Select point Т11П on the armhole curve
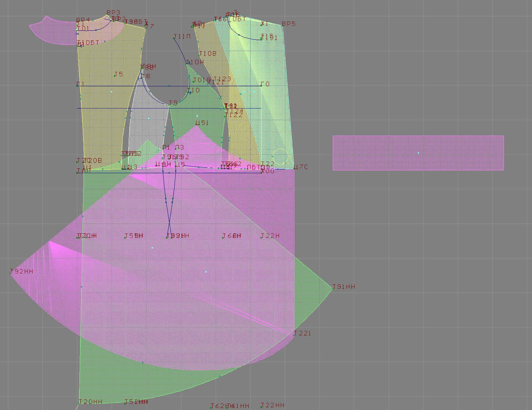This screenshot has width=532, height=410. click(x=174, y=38)
